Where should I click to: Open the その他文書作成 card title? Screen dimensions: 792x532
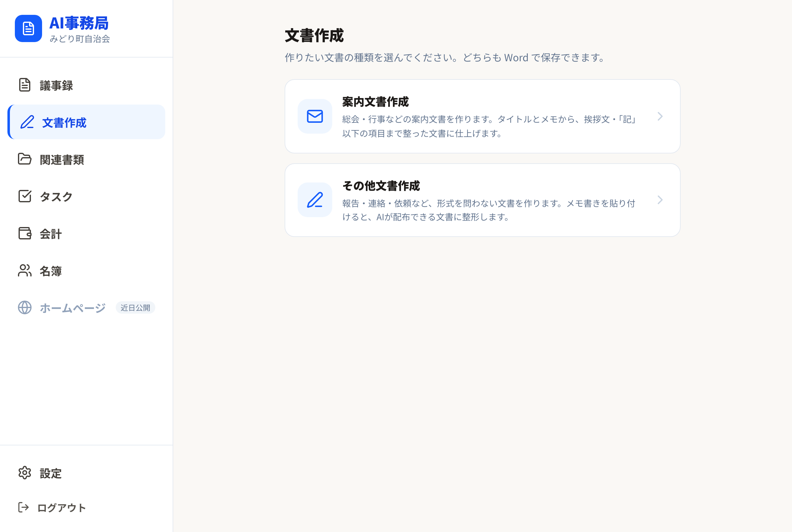381,186
